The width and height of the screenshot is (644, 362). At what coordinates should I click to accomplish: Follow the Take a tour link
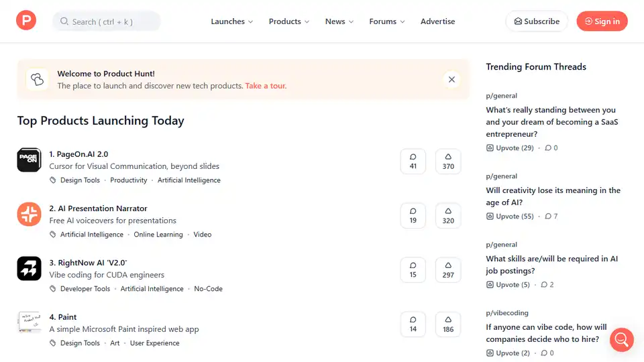coord(266,86)
